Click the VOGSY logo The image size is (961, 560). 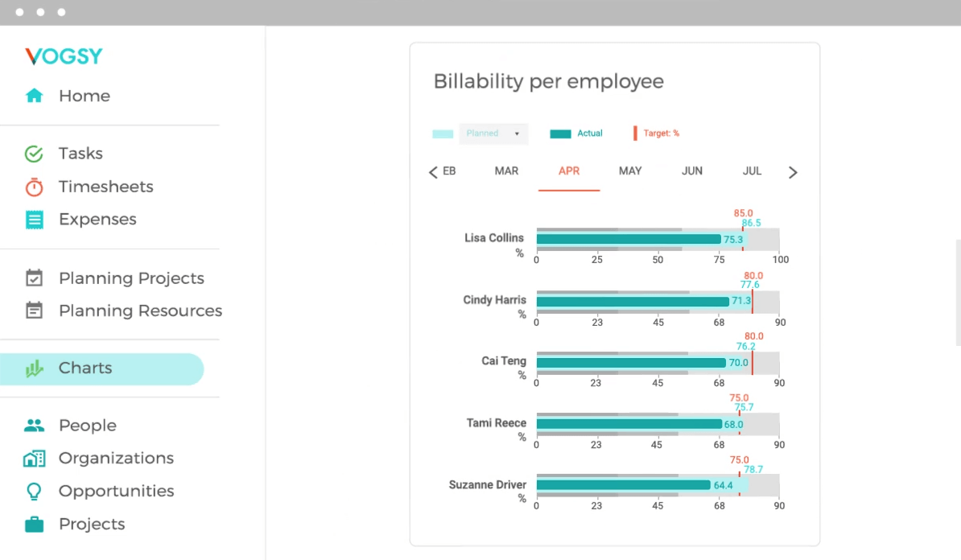point(64,56)
